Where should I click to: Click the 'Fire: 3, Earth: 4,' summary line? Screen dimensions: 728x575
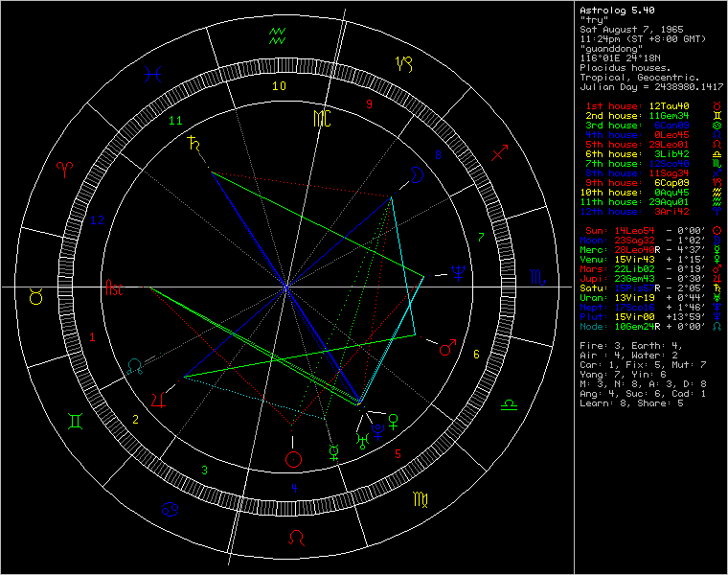pos(631,346)
